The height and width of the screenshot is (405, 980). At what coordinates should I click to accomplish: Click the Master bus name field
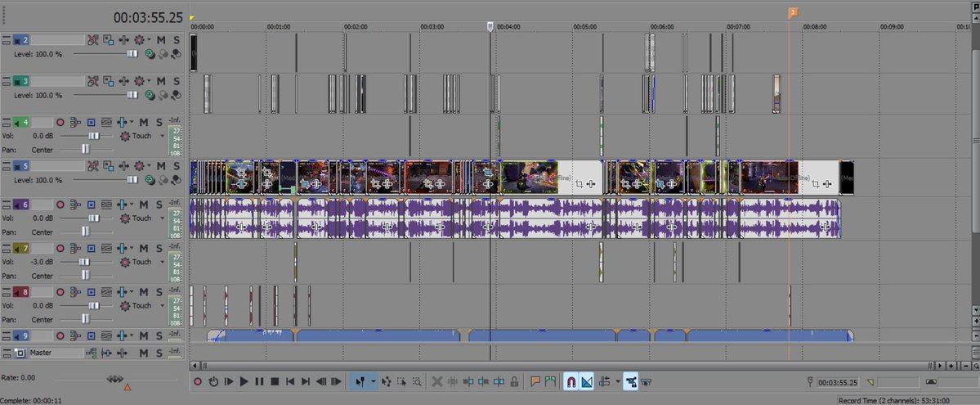tap(56, 353)
